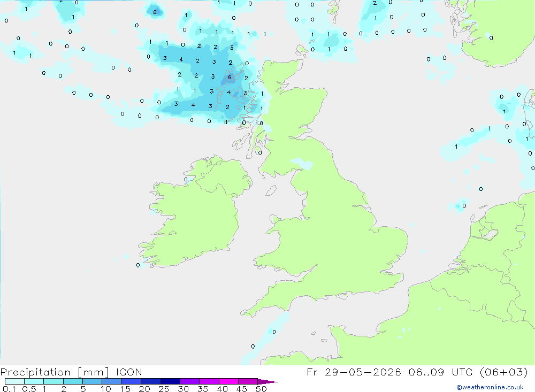Click the "45" legend scale label
Viewport: 535px width, 392px height.
coord(242,389)
